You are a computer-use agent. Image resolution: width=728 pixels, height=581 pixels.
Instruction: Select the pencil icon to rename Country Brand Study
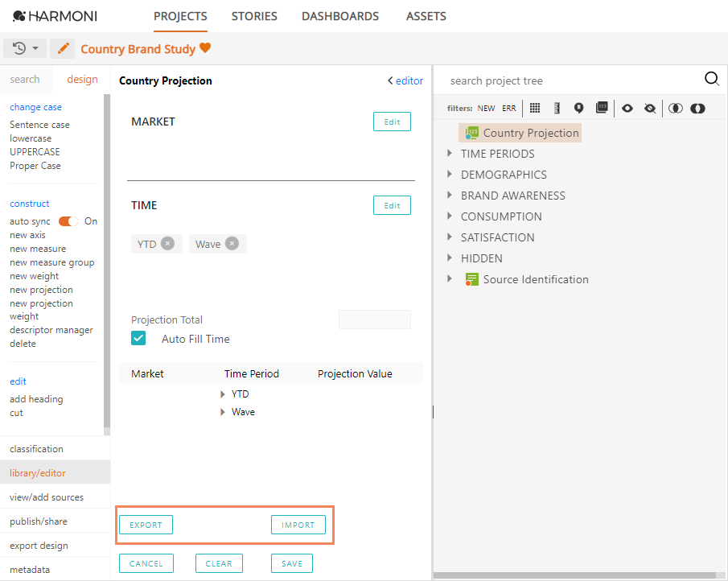[62, 48]
